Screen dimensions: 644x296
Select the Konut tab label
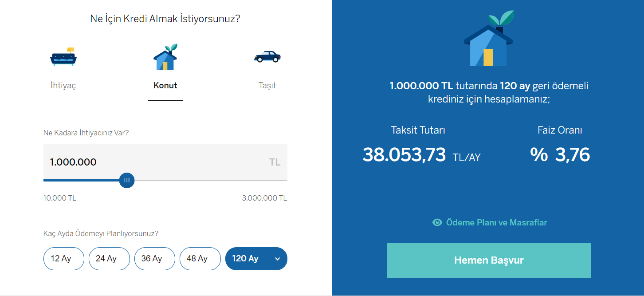[x=165, y=86]
